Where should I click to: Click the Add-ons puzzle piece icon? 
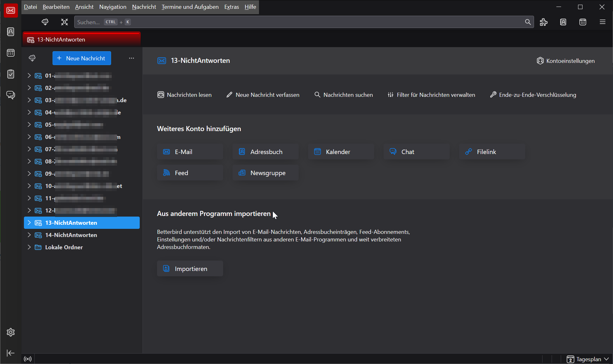point(543,22)
